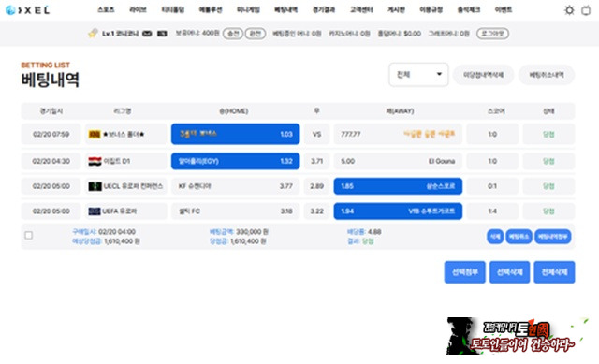Click the PIXEL logo
This screenshot has height=364, width=599.
(x=28, y=10)
